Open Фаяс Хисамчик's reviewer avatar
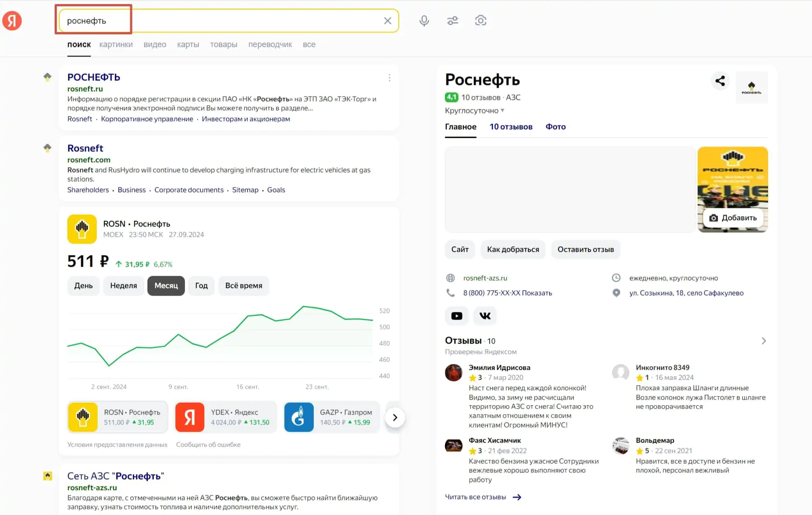812x515 pixels. pos(453,446)
